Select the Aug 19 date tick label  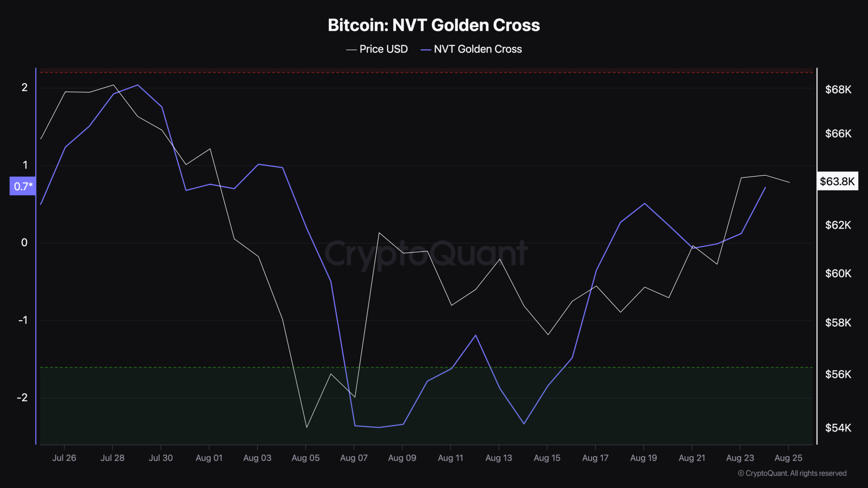click(643, 458)
